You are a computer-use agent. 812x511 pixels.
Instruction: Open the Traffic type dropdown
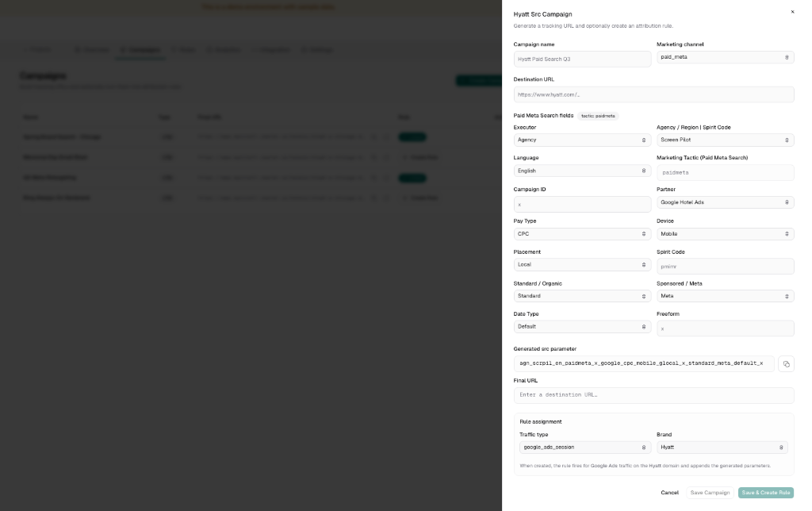(x=585, y=448)
